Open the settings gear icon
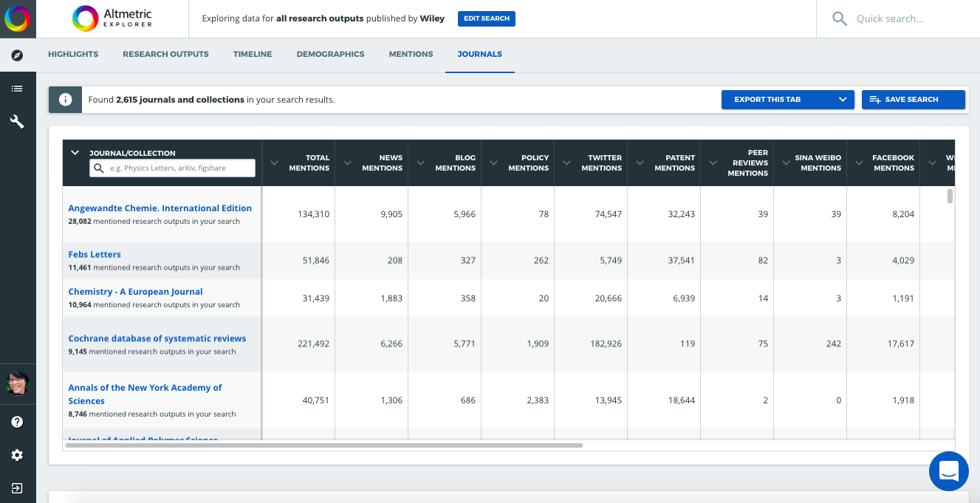 click(17, 455)
